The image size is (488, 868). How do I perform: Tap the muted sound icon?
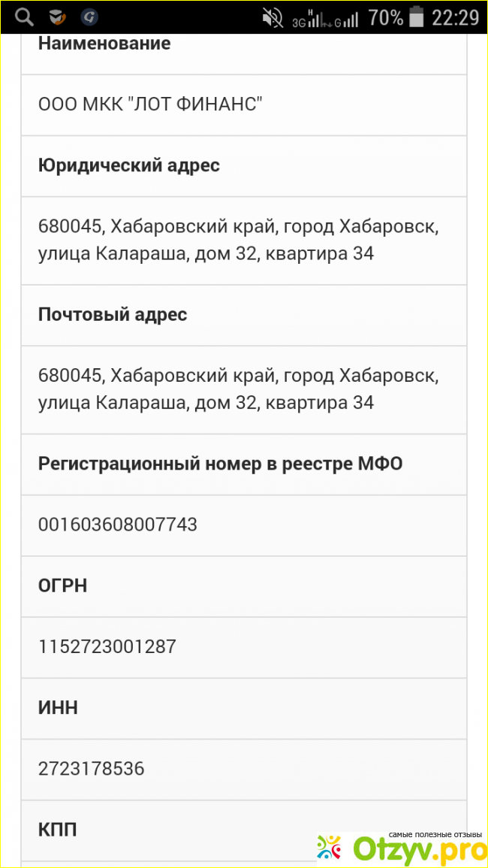(273, 17)
